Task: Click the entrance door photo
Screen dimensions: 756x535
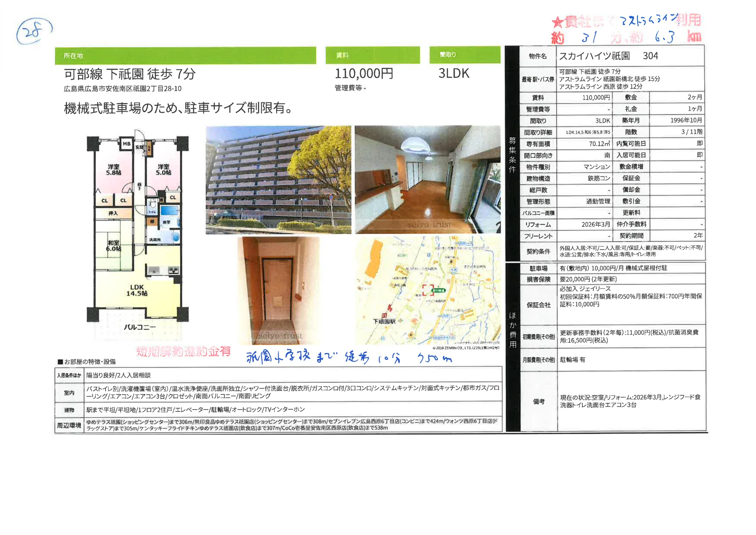Action: tap(278, 290)
